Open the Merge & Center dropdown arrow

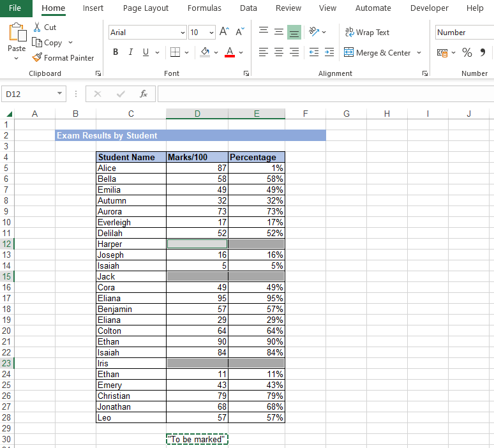point(419,53)
